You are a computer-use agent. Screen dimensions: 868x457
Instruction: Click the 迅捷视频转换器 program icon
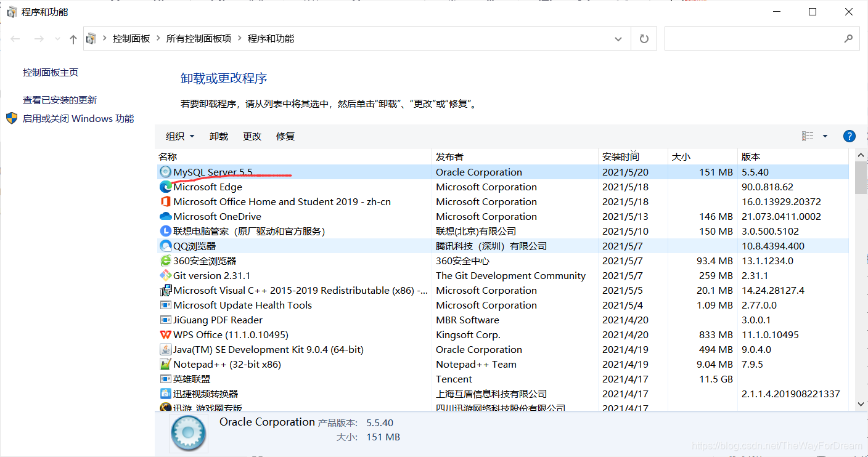[x=165, y=394]
